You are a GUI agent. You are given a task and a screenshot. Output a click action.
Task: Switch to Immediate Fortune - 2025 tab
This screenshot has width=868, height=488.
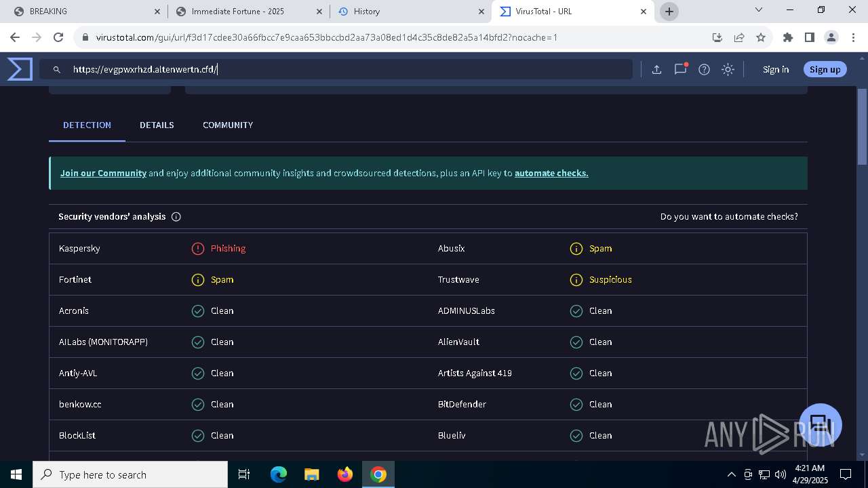point(248,12)
